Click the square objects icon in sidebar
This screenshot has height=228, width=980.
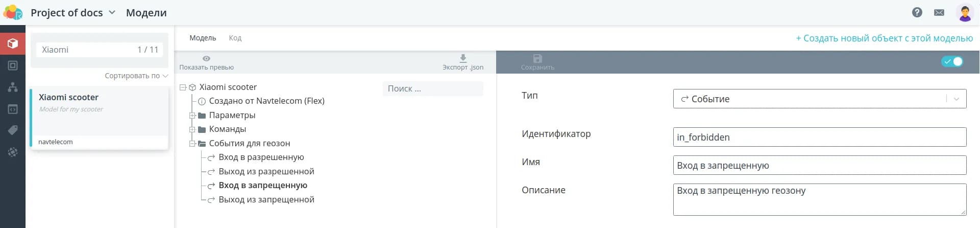[x=13, y=65]
